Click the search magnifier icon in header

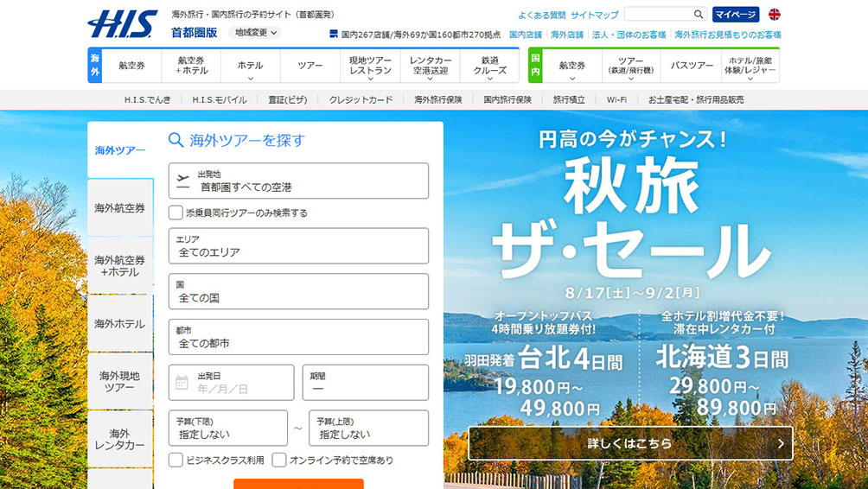[699, 15]
